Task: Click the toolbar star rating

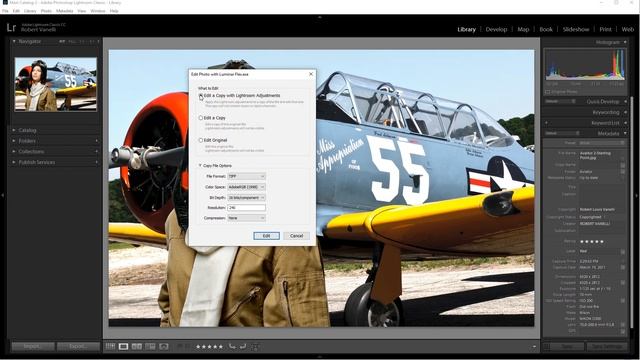Action: click(209, 347)
